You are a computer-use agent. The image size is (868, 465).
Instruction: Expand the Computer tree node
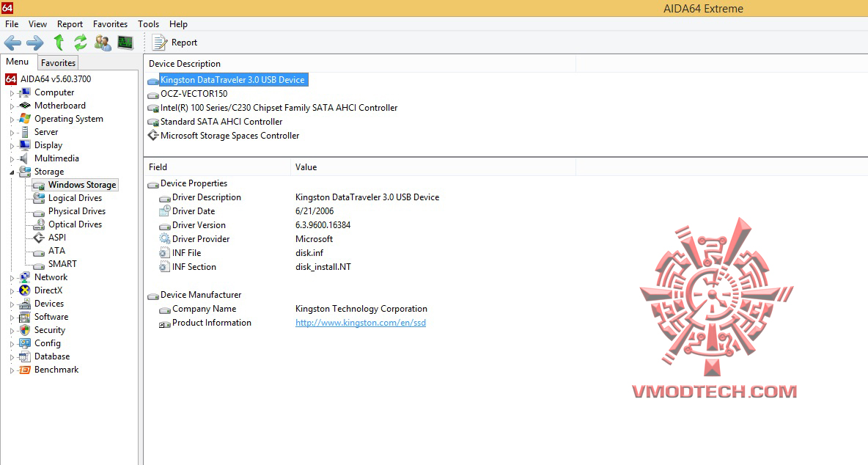coord(12,93)
